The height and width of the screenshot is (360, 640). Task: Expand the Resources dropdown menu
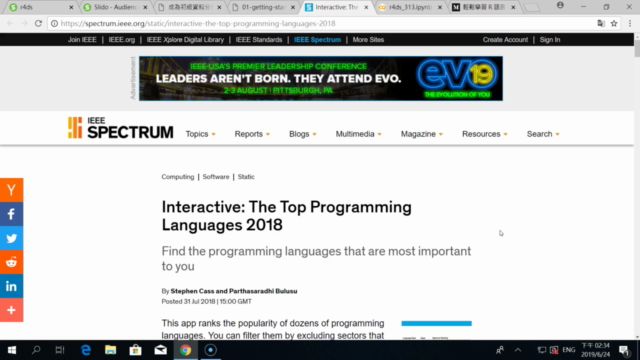tap(484, 134)
